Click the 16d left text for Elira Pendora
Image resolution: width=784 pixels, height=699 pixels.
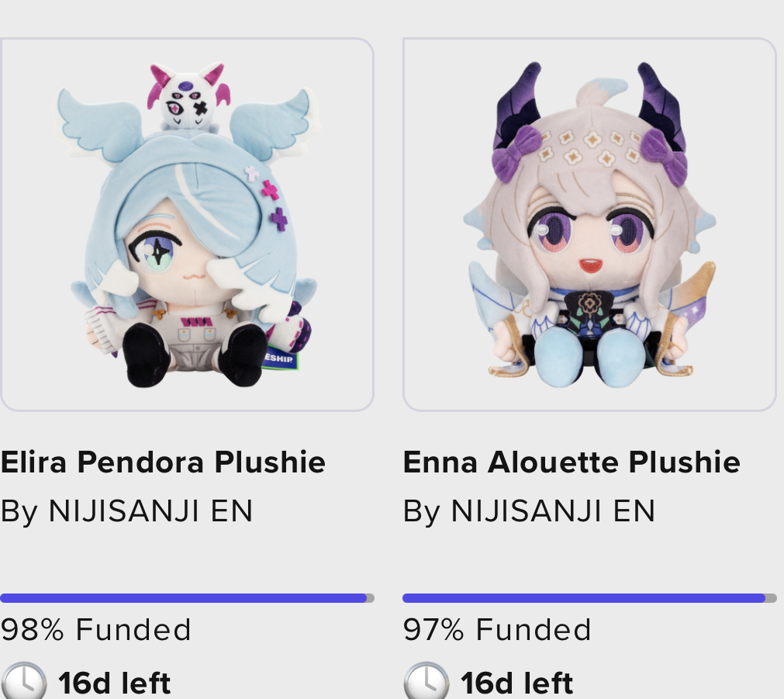tap(114, 683)
